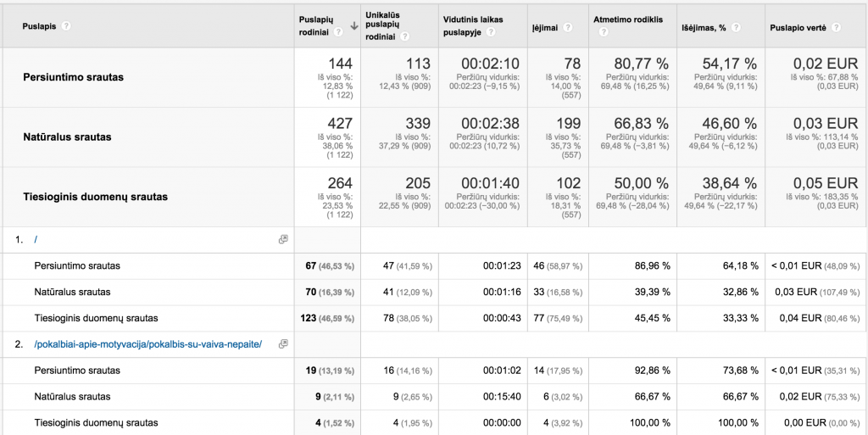Click the Įėjimai column header text

click(545, 26)
